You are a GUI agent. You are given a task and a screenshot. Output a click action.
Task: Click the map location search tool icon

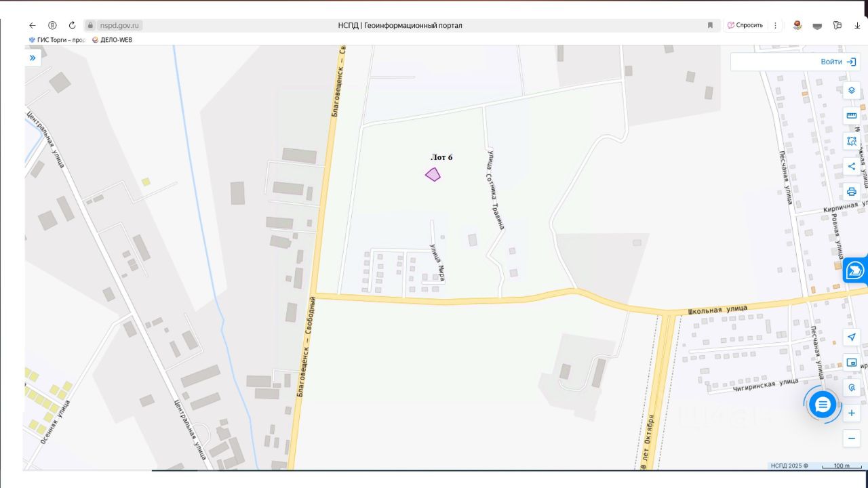852,388
